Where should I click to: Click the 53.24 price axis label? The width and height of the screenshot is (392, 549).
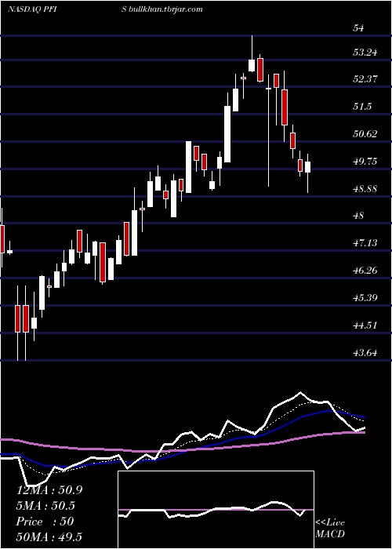pyautogui.click(x=365, y=53)
